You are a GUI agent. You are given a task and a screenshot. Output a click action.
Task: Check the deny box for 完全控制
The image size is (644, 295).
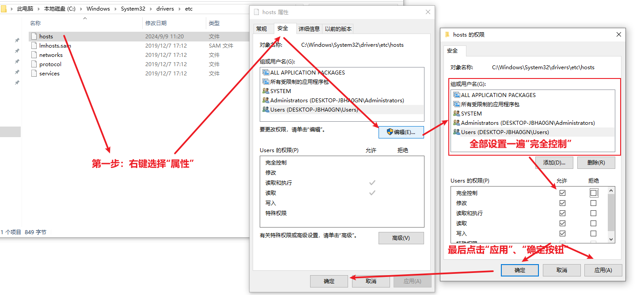(x=593, y=193)
